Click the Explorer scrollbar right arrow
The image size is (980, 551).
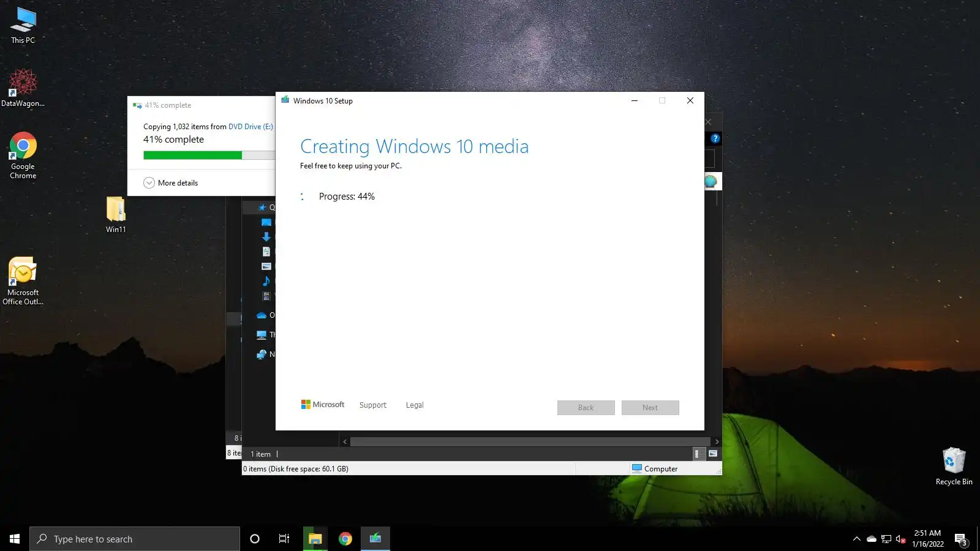[717, 441]
